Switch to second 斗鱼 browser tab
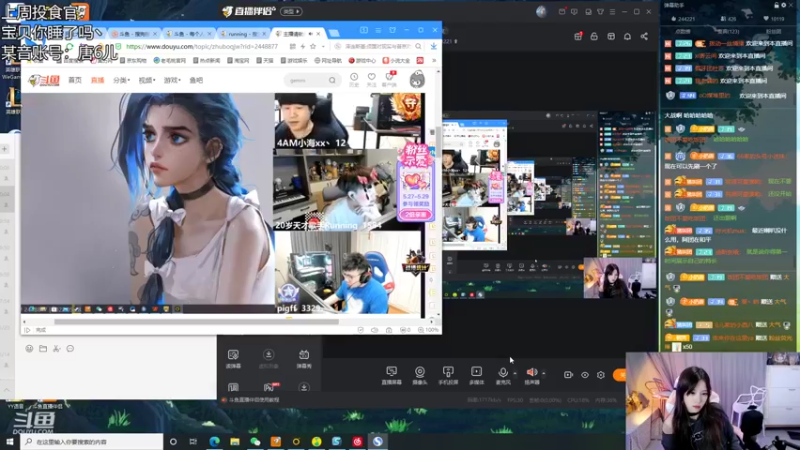This screenshot has height=450, width=800. point(189,34)
